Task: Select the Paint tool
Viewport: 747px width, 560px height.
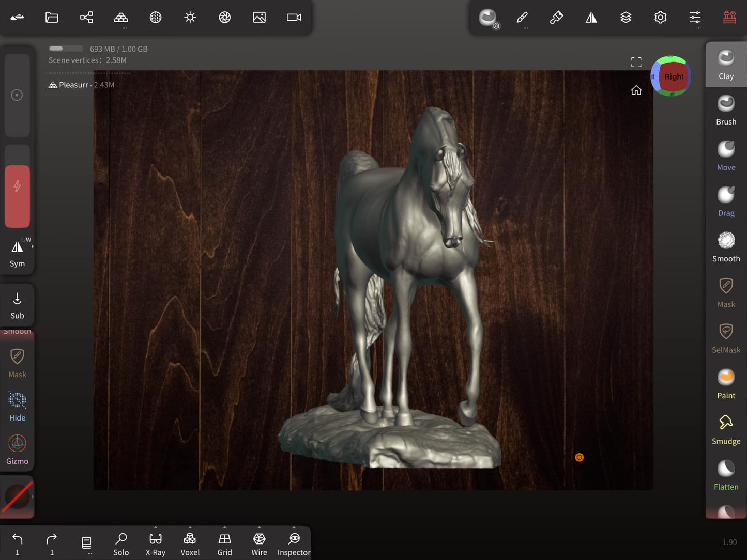Action: click(726, 384)
